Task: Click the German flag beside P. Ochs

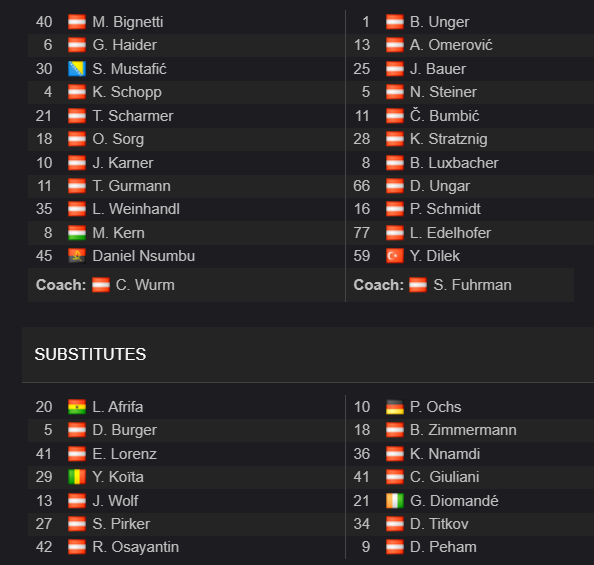Action: pyautogui.click(x=395, y=407)
